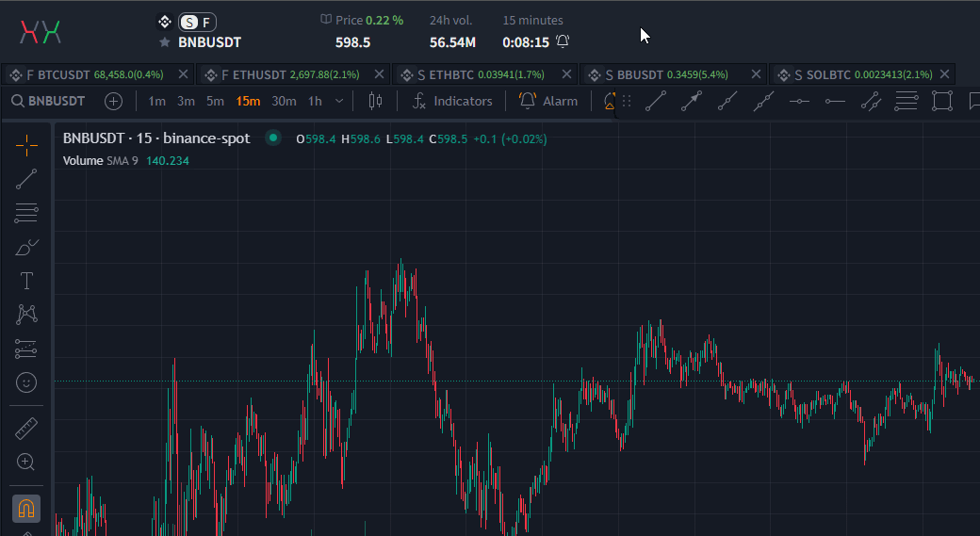Select the brush drawing tool
This screenshot has height=536, width=980.
[x=26, y=248]
